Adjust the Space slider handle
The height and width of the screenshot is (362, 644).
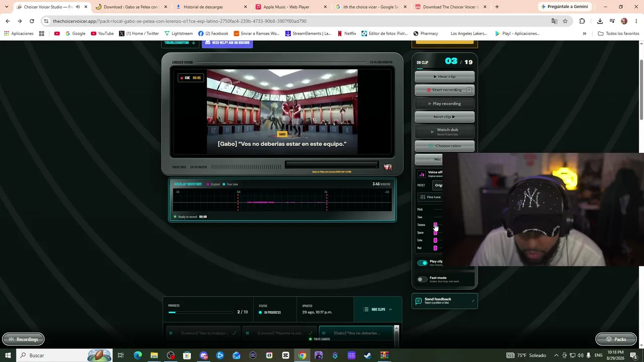(x=435, y=233)
